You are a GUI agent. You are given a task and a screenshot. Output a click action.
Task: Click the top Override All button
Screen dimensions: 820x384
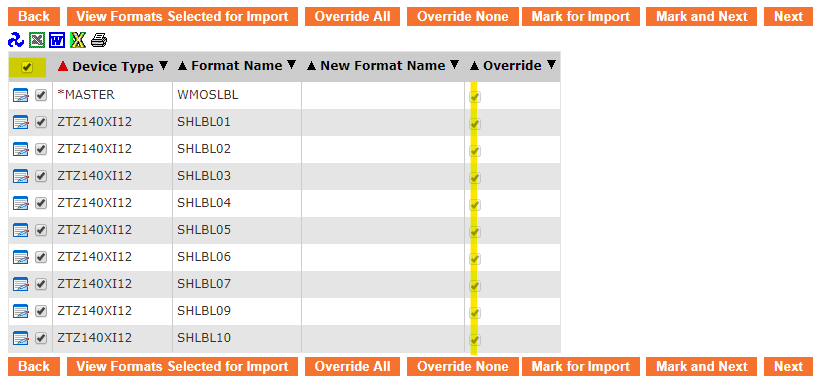point(352,17)
